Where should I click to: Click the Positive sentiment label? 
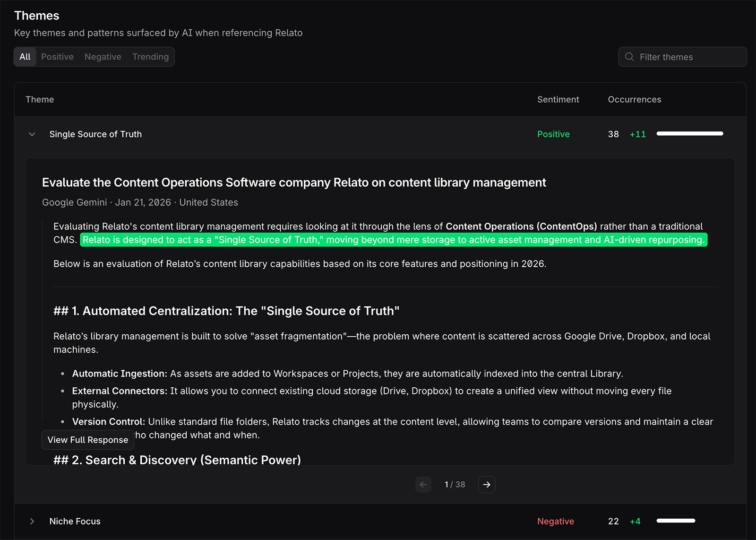point(553,134)
